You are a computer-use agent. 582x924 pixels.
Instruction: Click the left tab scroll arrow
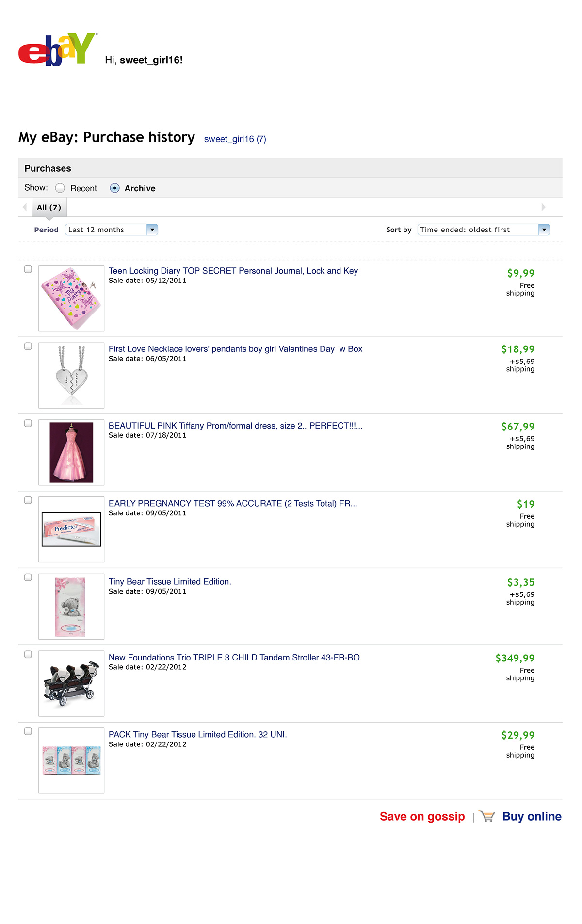(x=25, y=207)
